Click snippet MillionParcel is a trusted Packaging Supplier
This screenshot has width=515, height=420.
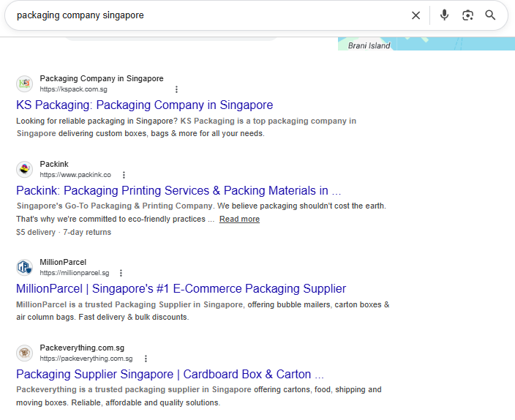[203, 311]
